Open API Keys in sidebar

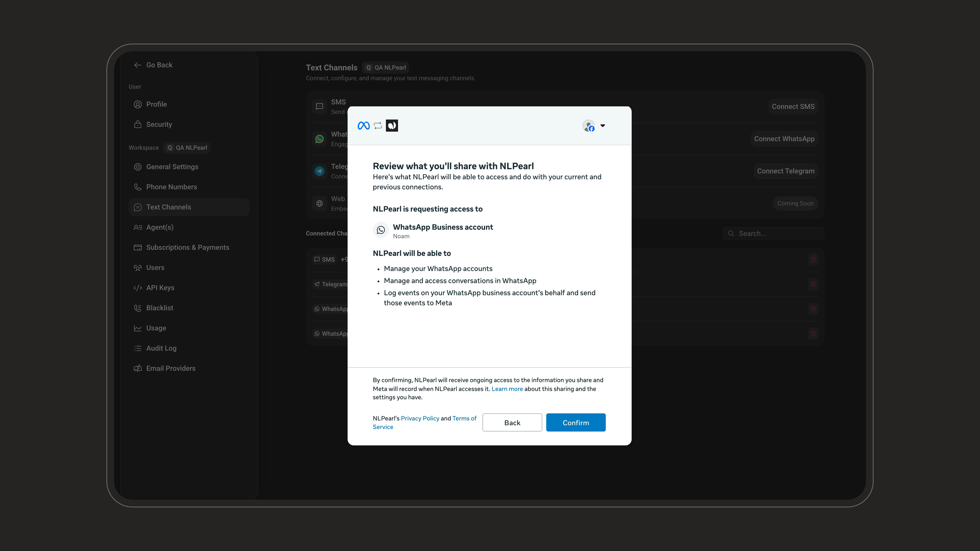(189, 288)
